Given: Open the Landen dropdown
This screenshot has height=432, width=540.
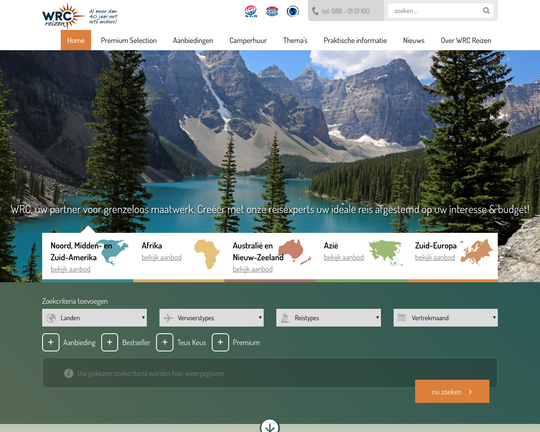Looking at the screenshot, I should pos(94,318).
